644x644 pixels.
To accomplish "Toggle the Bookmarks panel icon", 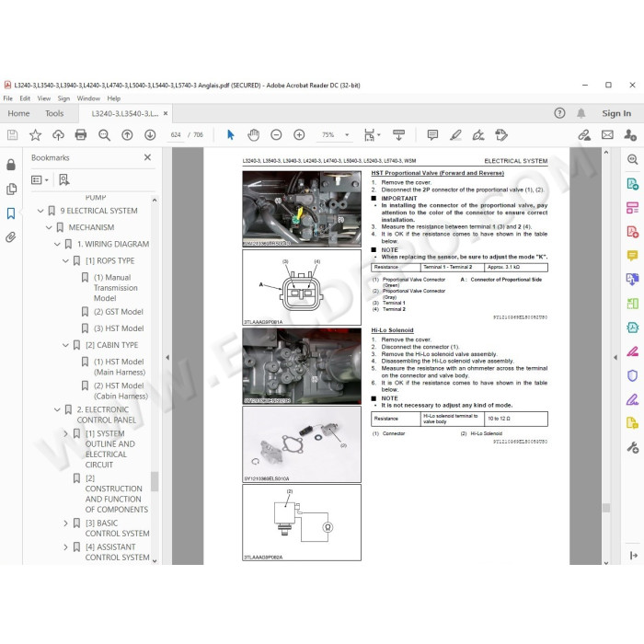I will coord(11,213).
